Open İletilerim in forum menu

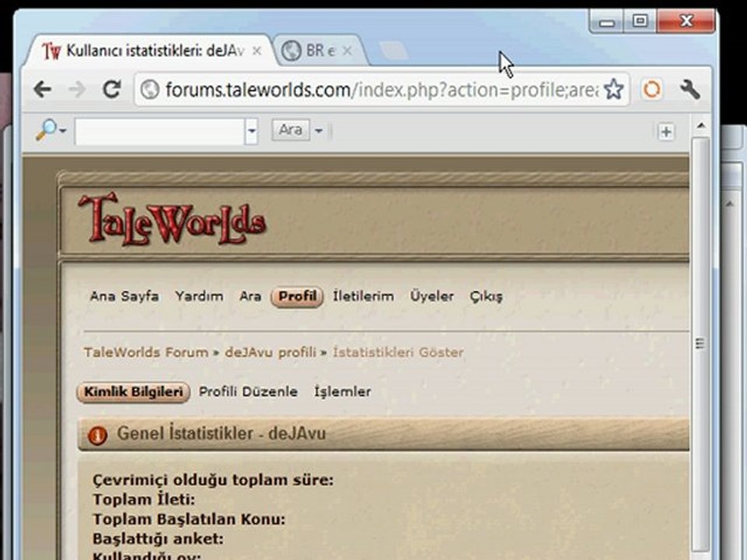363,296
